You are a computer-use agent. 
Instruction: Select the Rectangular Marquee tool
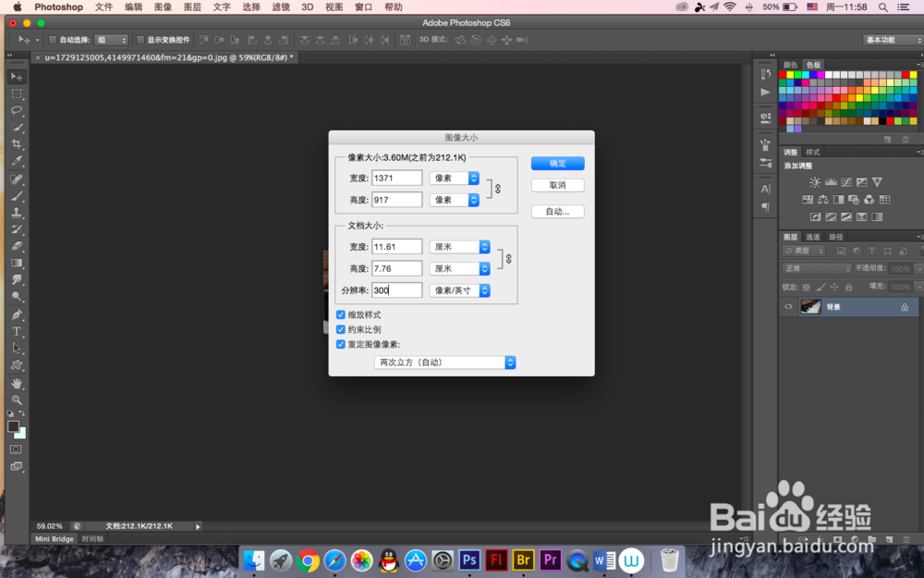click(17, 93)
